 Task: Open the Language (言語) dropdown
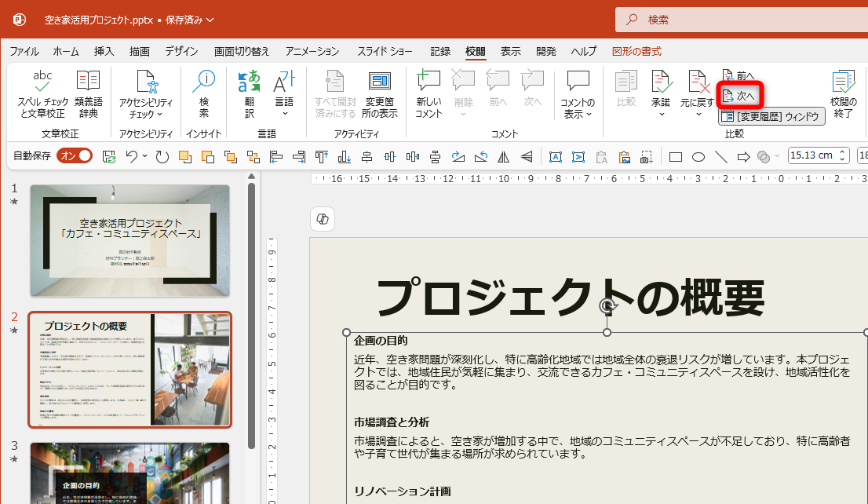click(x=283, y=114)
